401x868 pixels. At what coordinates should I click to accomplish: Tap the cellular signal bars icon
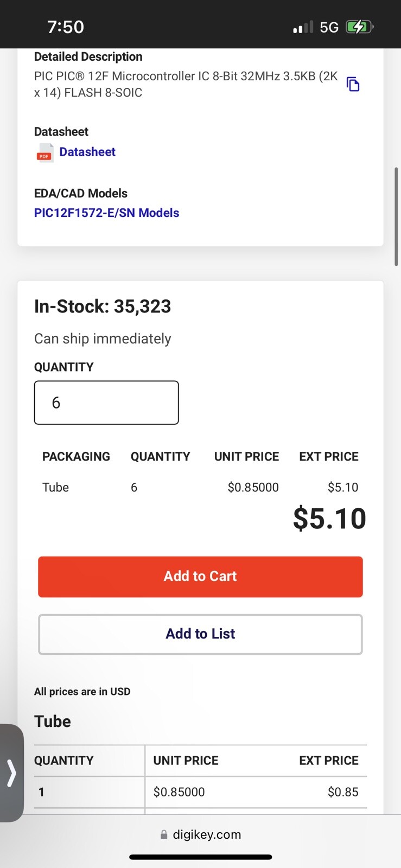(303, 27)
